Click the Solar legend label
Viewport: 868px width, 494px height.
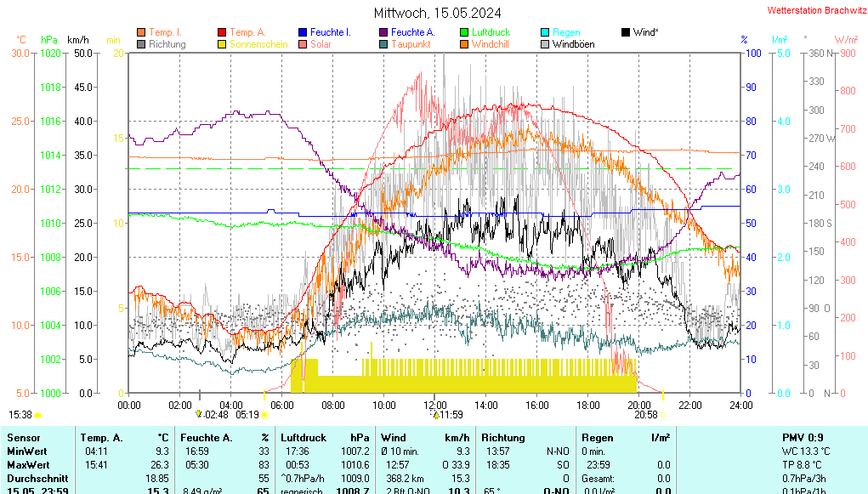pos(321,44)
